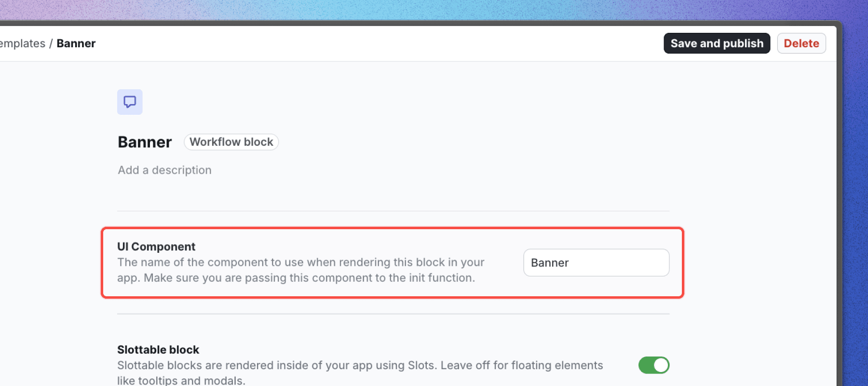Select the Banner breadcrumb item
Screen dimensions: 868x386
coord(76,43)
